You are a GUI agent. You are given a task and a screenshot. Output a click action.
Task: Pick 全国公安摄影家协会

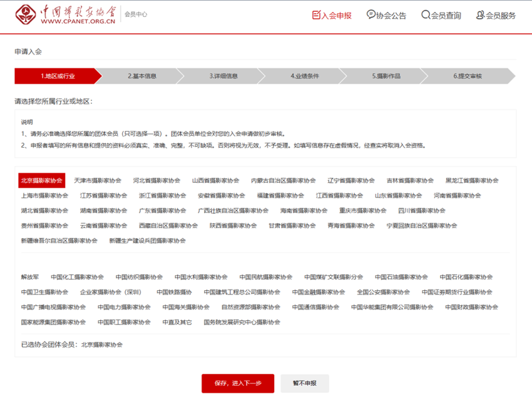(x=384, y=292)
